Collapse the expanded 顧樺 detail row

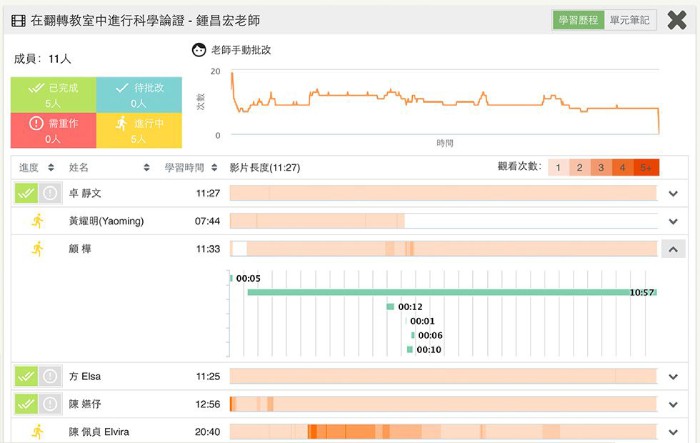[x=673, y=249]
